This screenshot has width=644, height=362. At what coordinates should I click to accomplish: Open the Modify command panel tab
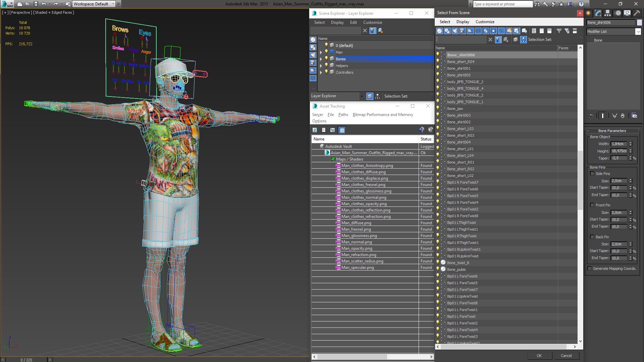click(x=598, y=13)
